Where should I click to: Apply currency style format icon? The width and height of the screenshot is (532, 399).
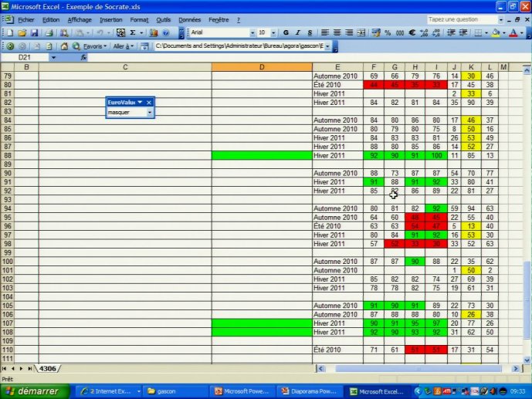coord(376,33)
